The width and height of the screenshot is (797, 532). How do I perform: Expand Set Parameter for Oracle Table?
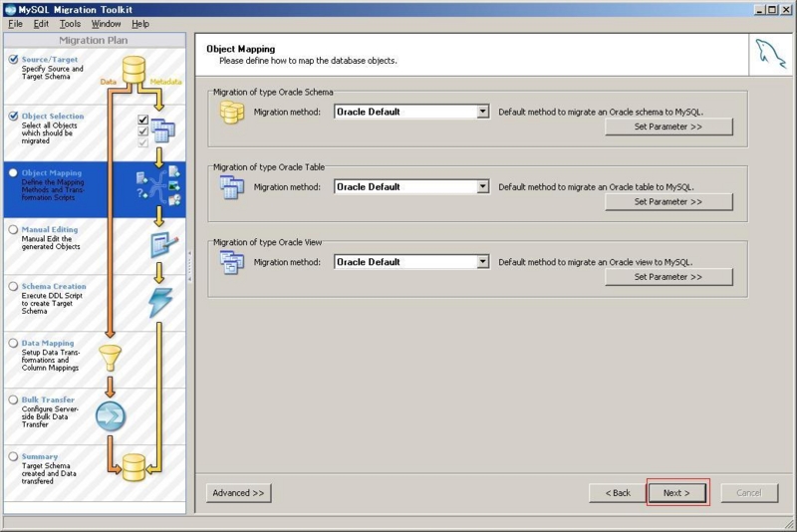tap(668, 201)
